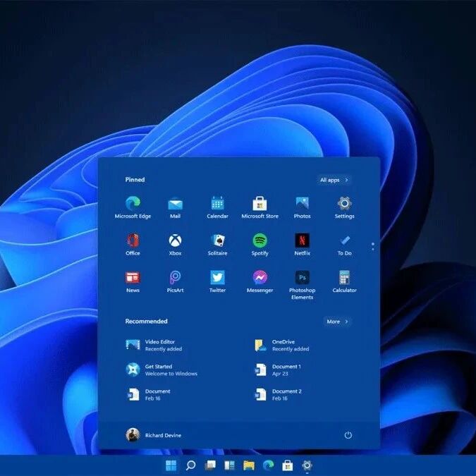Screen dimensions: 476x476
Task: Open Microsoft Store from the taskbar
Action: tap(288, 465)
